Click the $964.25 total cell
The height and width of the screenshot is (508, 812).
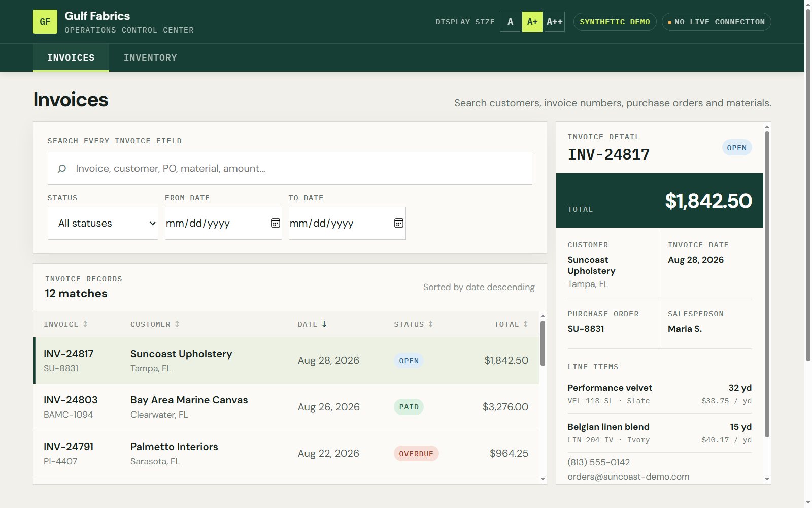(509, 453)
